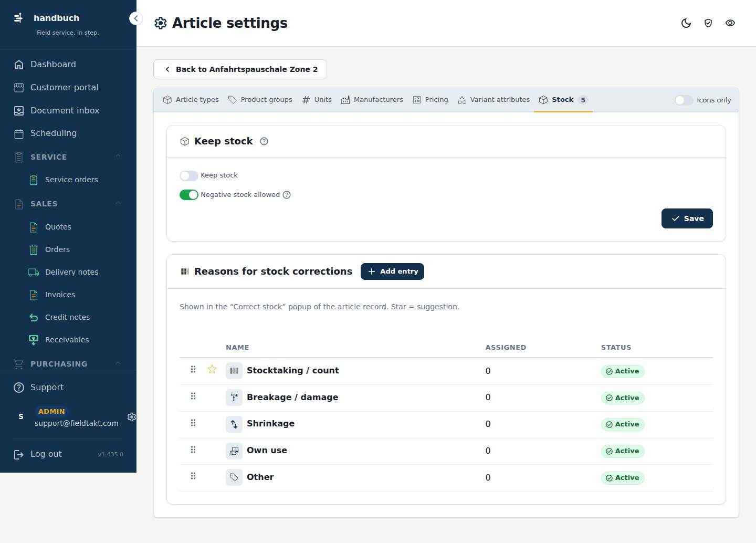
Task: Click the help icon beside Keep stock heading
Action: point(264,141)
